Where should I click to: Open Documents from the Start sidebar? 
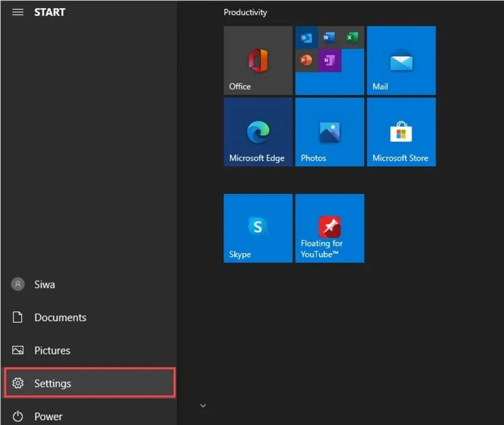tap(89, 317)
